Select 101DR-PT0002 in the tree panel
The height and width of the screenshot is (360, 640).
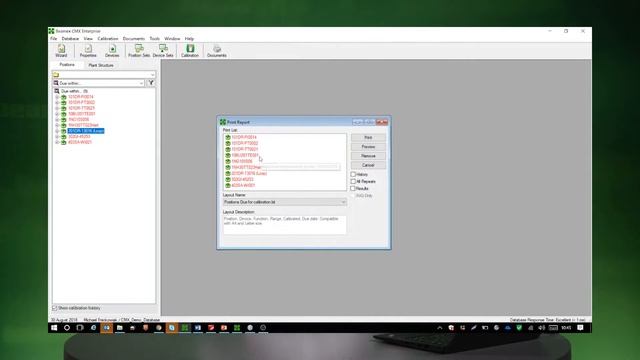(81, 103)
